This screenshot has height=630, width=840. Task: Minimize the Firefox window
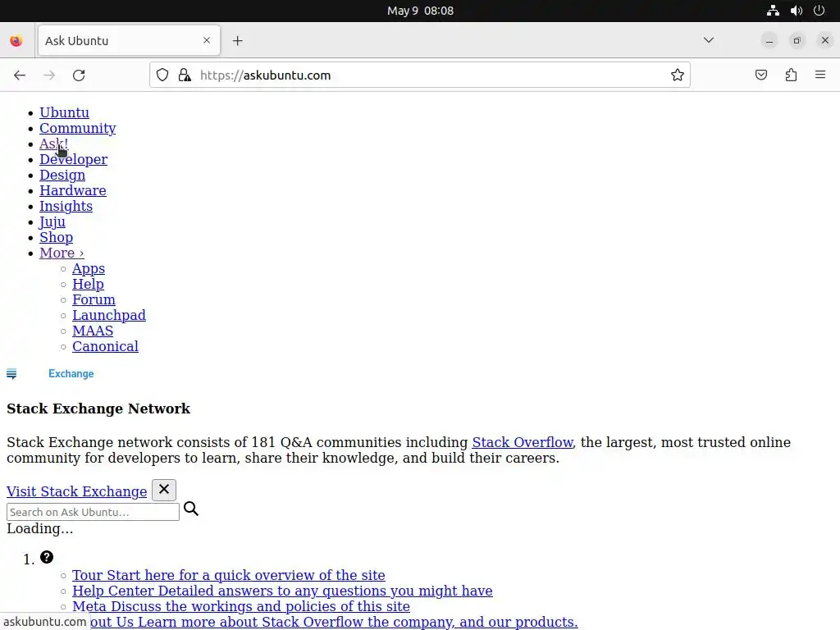click(x=769, y=41)
